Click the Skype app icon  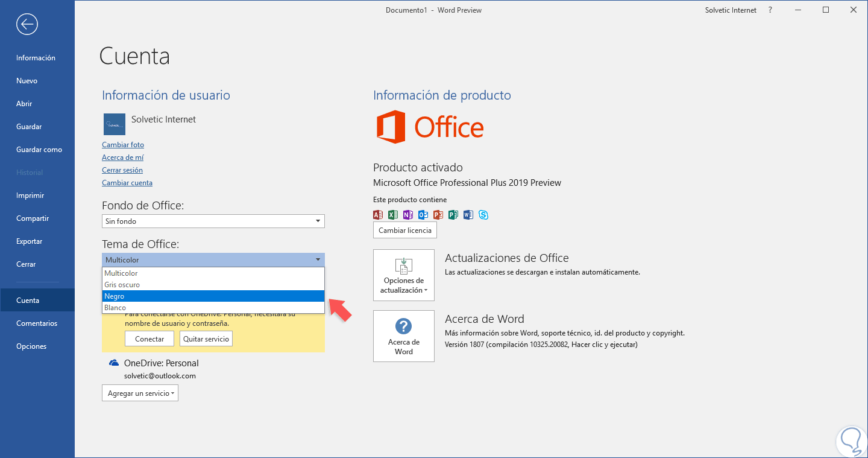(x=483, y=214)
